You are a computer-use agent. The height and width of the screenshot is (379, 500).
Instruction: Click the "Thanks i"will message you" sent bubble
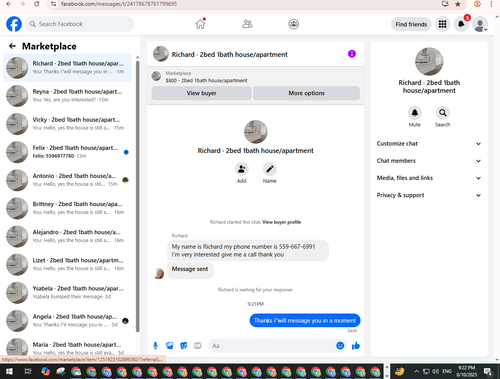click(305, 320)
